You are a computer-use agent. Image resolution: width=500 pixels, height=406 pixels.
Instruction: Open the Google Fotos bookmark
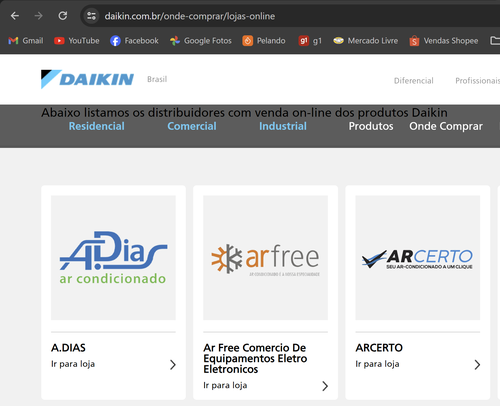(201, 41)
